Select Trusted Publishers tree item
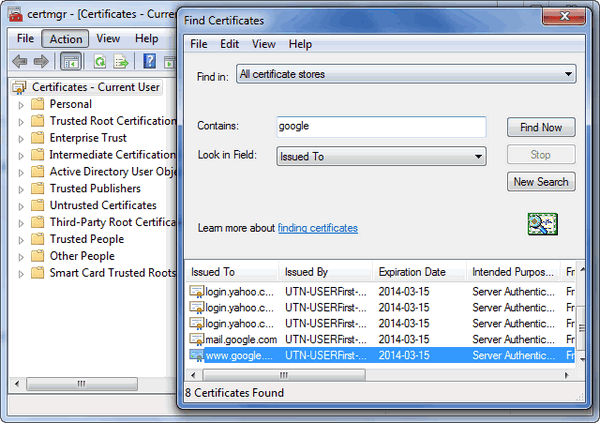600x423 pixels. (x=95, y=188)
